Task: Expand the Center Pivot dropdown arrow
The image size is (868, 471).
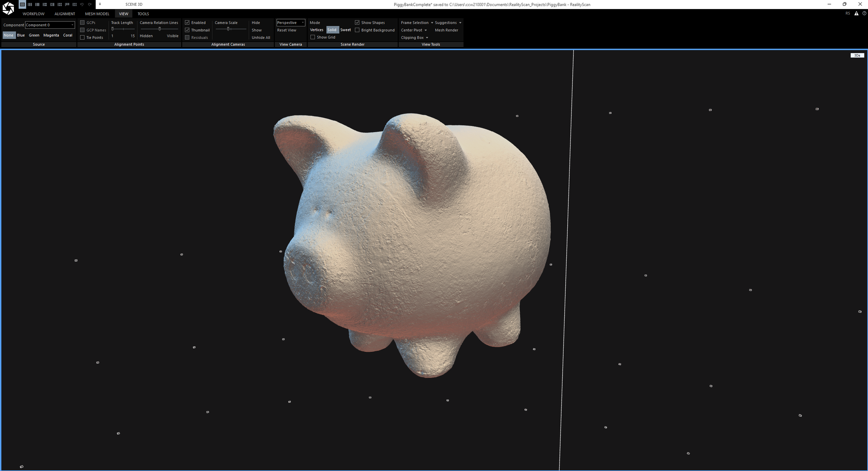Action: pos(426,30)
